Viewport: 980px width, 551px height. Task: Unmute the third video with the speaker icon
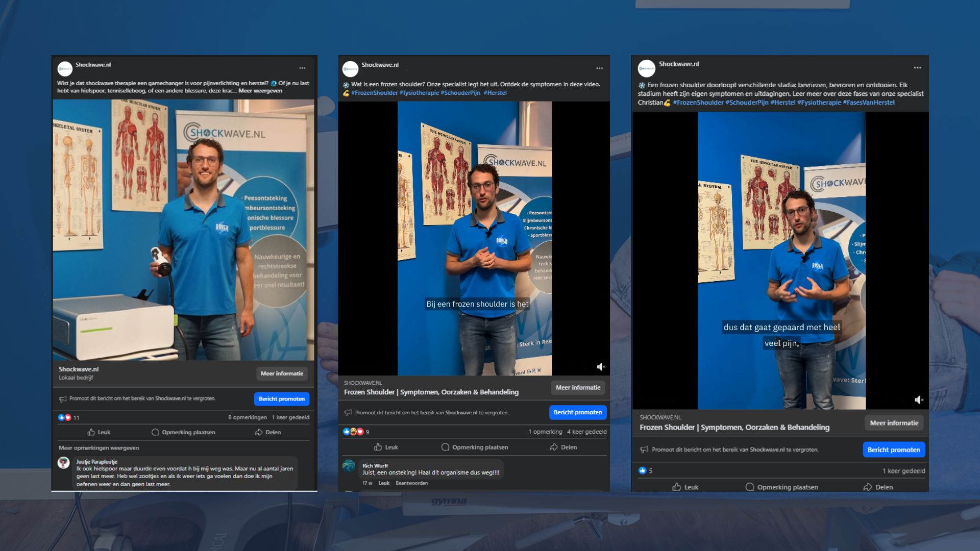click(919, 400)
